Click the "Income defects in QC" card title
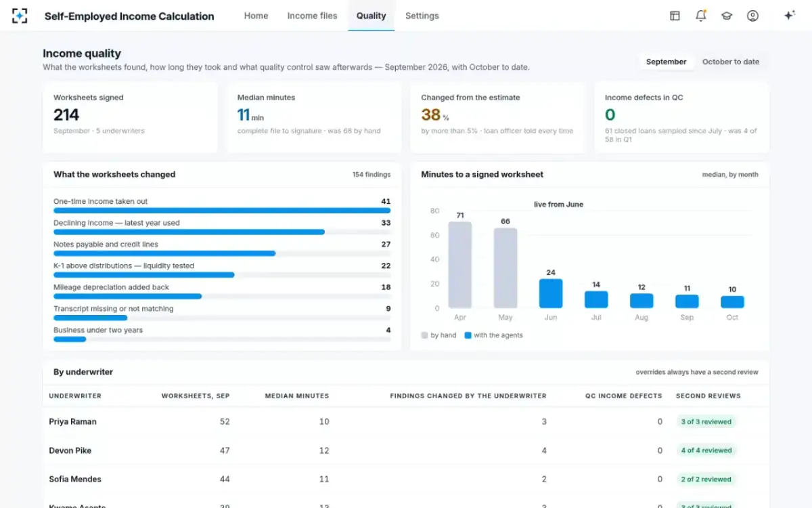This screenshot has height=508, width=812. 644,98
